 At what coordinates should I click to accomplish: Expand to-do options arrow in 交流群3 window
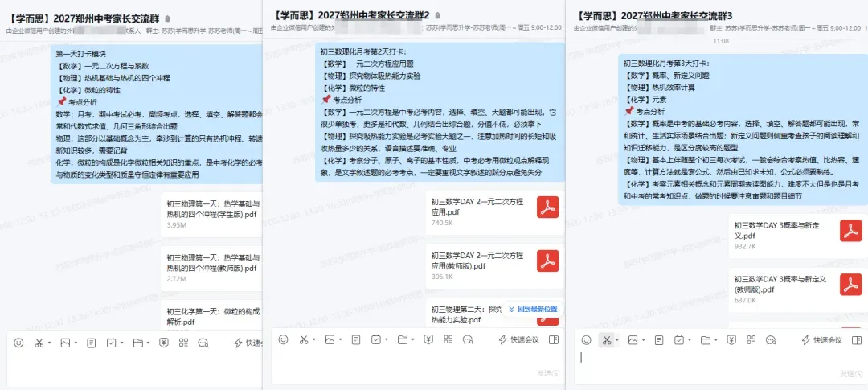click(x=690, y=340)
